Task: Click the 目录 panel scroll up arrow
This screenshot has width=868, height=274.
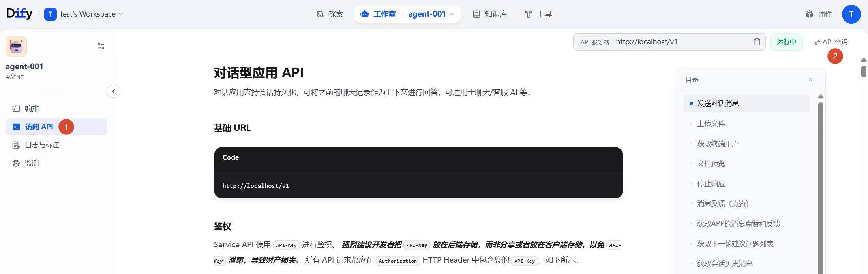Action: pyautogui.click(x=821, y=97)
